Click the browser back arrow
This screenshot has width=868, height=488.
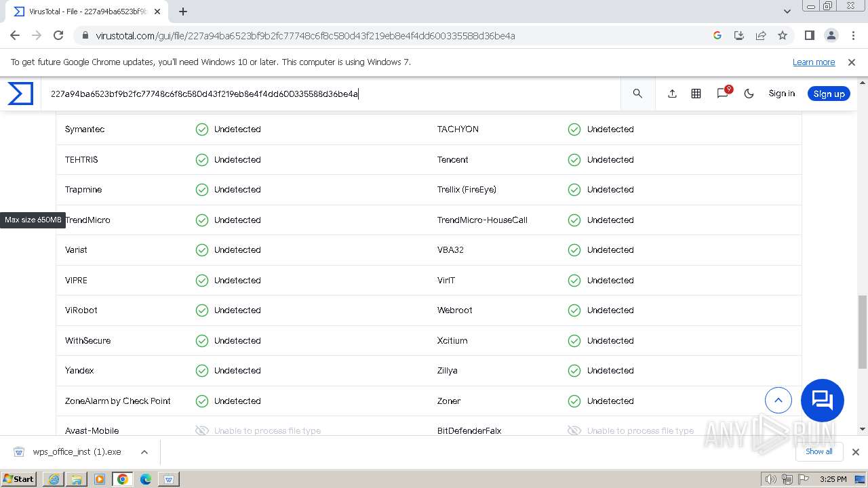[15, 35]
